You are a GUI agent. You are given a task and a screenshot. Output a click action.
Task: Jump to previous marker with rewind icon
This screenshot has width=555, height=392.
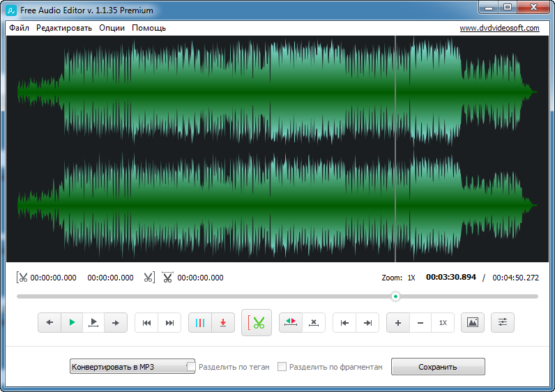point(146,322)
